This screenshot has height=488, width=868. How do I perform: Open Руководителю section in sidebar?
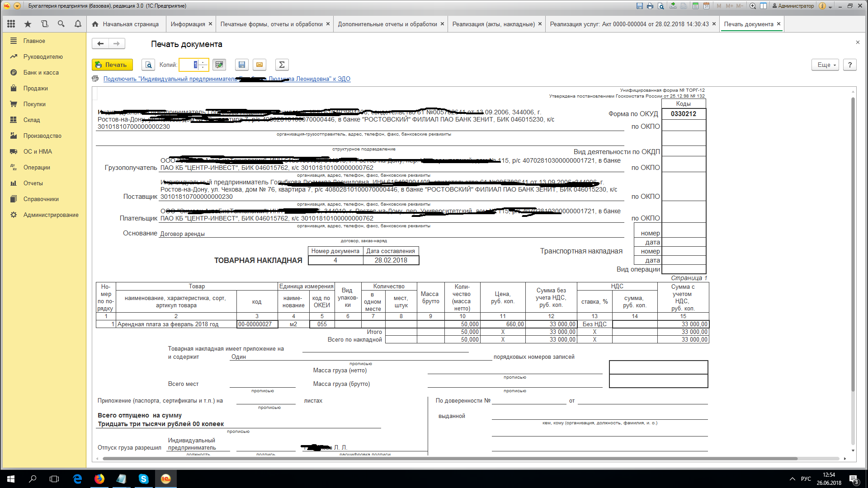44,56
